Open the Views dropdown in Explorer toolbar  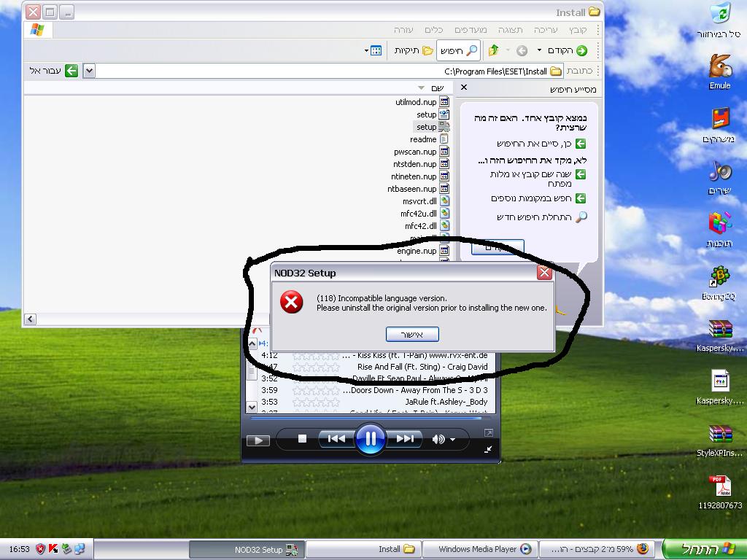[x=373, y=50]
